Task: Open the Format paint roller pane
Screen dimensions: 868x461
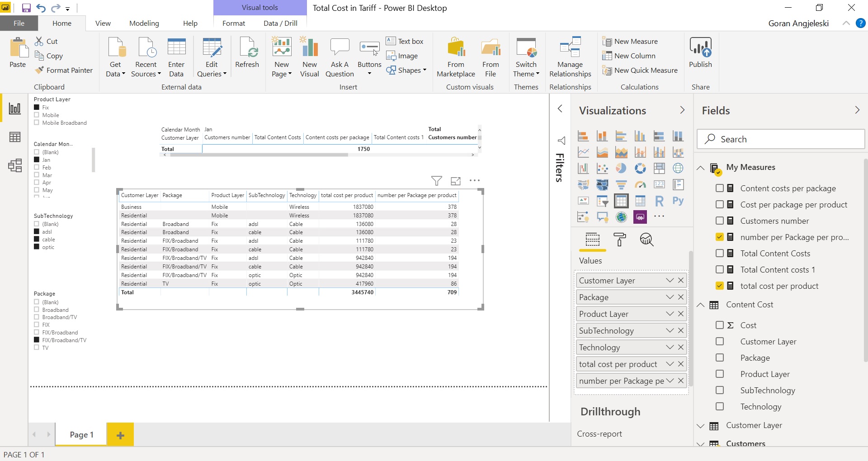Action: pyautogui.click(x=619, y=240)
